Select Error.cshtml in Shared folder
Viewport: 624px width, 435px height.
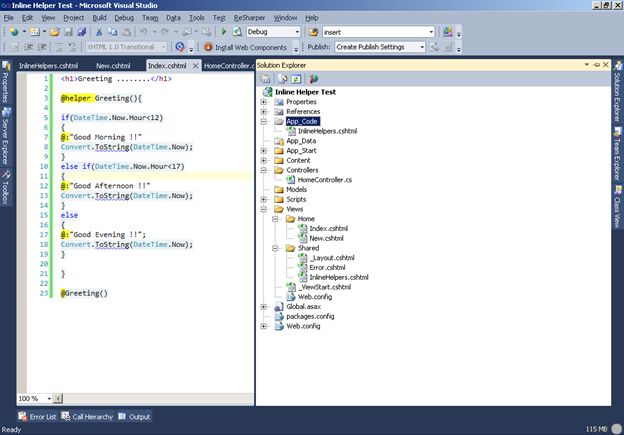click(x=328, y=267)
